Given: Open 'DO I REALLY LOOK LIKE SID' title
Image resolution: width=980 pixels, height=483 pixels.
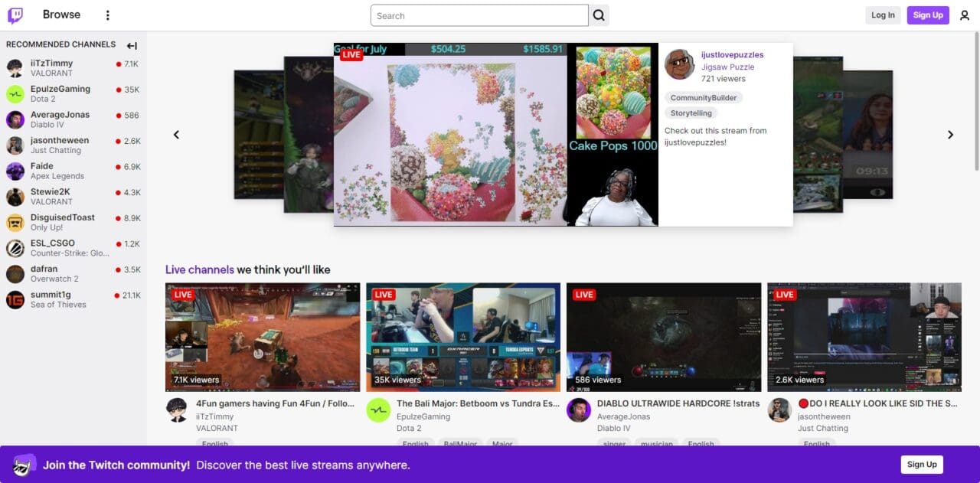Looking at the screenshot, I should [x=878, y=403].
